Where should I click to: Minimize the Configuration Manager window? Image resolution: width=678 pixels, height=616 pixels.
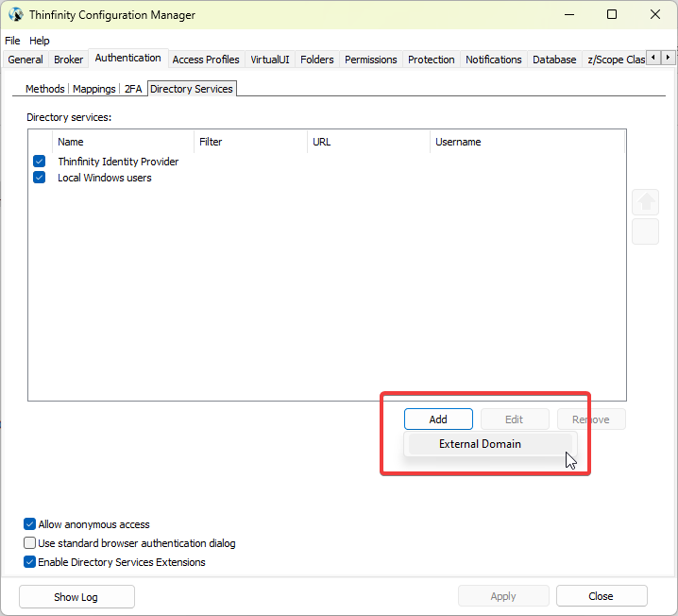(569, 15)
